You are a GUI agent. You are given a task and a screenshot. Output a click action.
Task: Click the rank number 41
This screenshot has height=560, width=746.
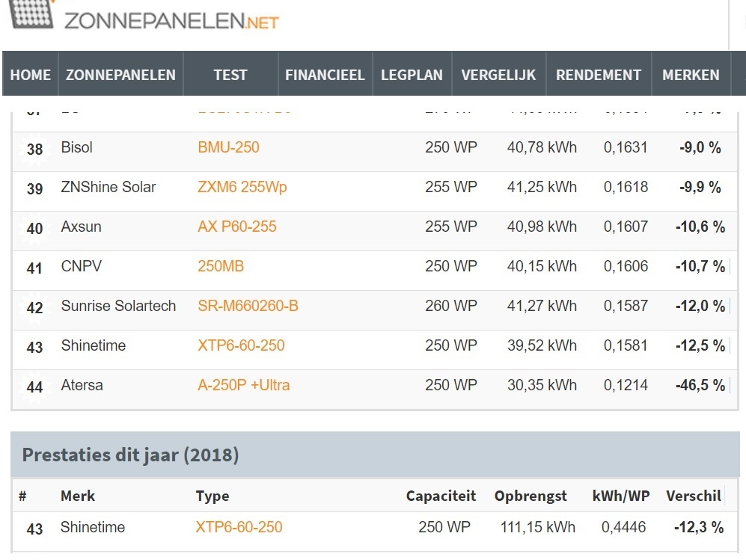(34, 268)
